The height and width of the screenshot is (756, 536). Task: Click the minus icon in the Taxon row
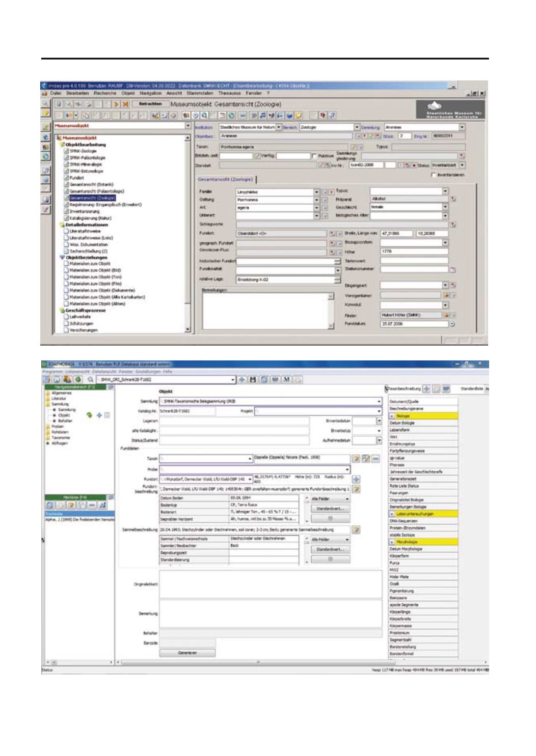pyautogui.click(x=376, y=459)
